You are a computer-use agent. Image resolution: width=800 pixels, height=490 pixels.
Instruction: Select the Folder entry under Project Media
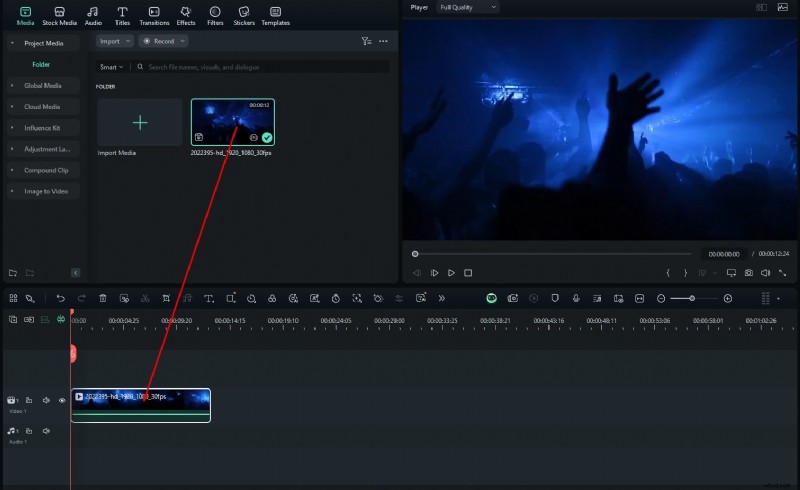coord(41,65)
